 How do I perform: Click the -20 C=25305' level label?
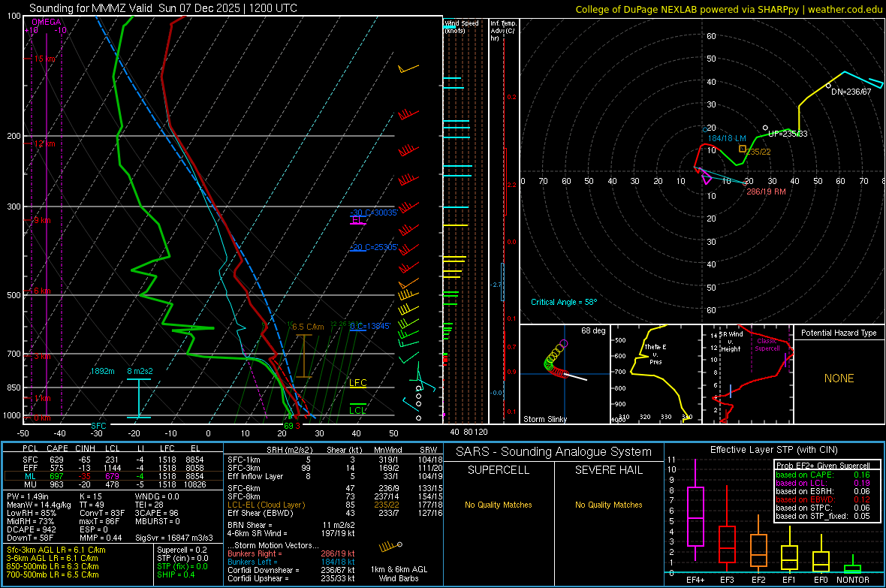[x=374, y=247]
